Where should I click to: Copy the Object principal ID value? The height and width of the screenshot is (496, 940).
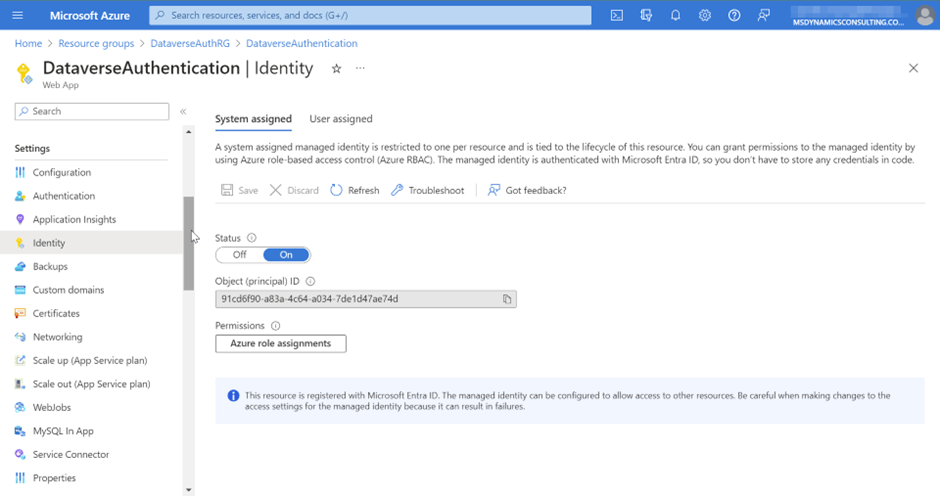[508, 299]
